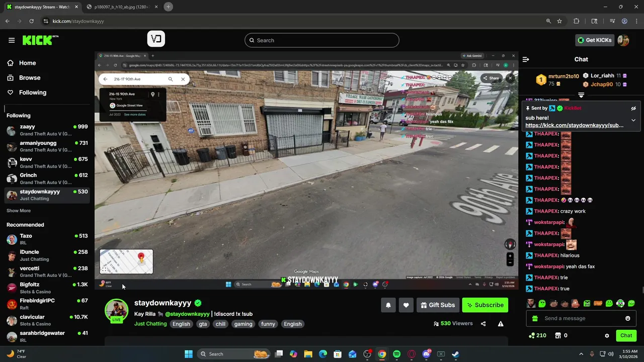Open iDuncle in Recommended list
Viewport: 644px width, 362px height.
(47, 255)
